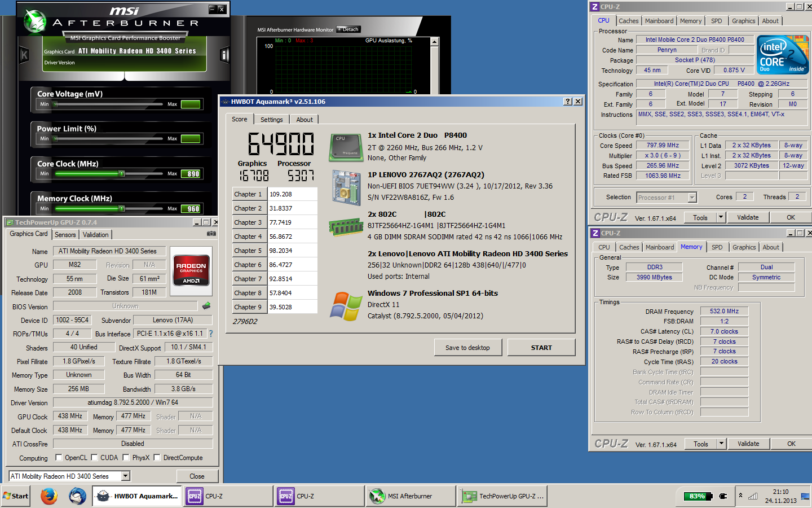Click Validate in upper CPU-Z window

tap(748, 217)
